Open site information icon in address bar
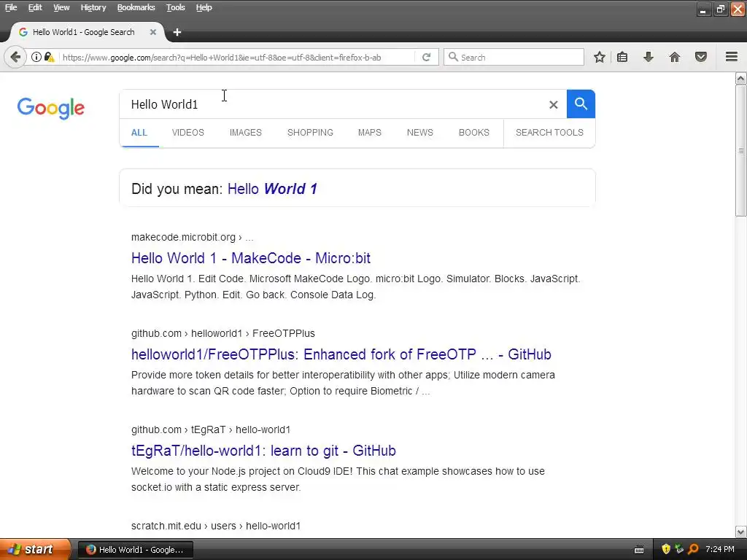The width and height of the screenshot is (747, 560). pos(36,57)
